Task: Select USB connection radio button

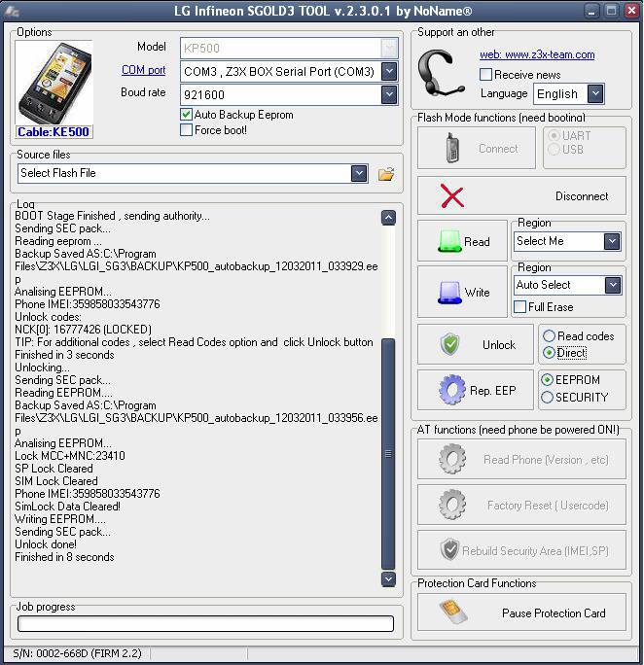Action: pyautogui.click(x=554, y=150)
